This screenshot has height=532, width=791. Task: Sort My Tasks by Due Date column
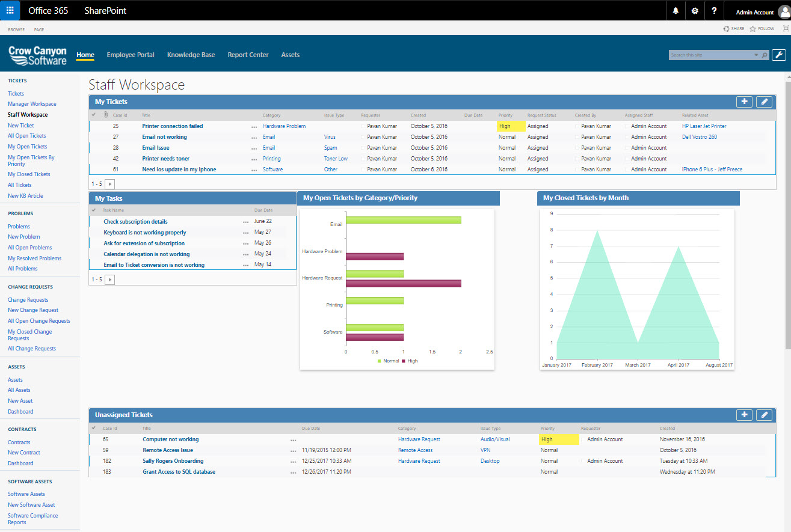pyautogui.click(x=263, y=210)
